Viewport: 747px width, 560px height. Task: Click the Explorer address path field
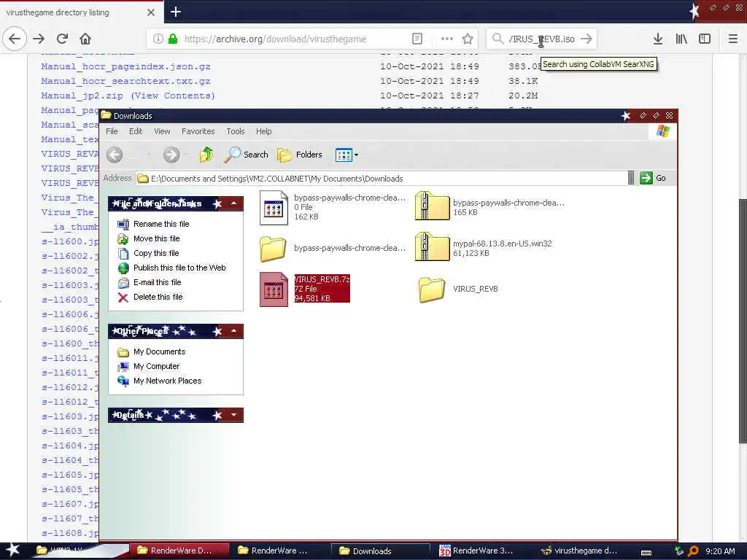[381, 179]
